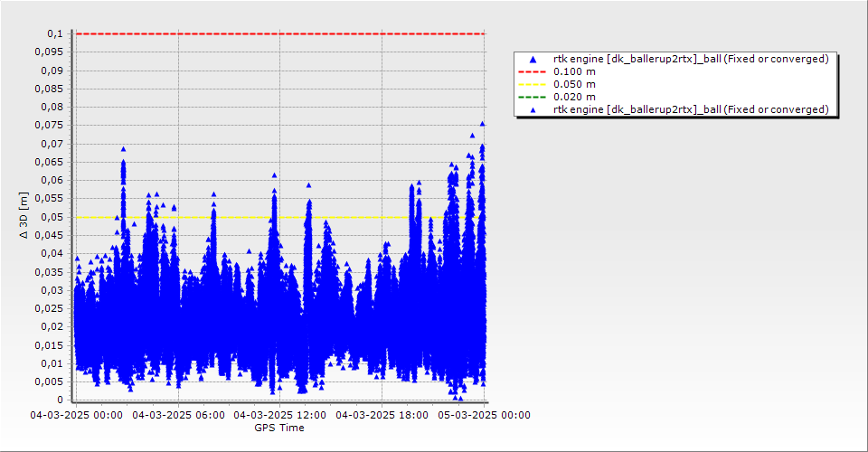This screenshot has width=868, height=452.
Task: Click the '04-03-2025 00:00' x-axis label
Action: point(76,415)
